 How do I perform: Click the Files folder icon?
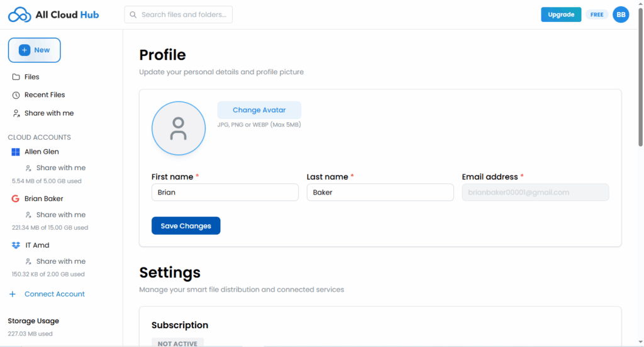point(16,77)
